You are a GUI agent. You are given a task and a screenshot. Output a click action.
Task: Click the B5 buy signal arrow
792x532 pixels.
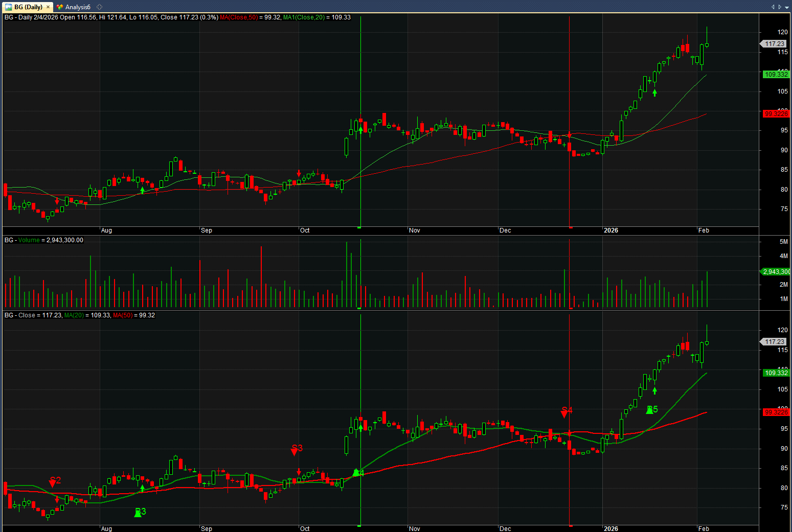point(650,410)
